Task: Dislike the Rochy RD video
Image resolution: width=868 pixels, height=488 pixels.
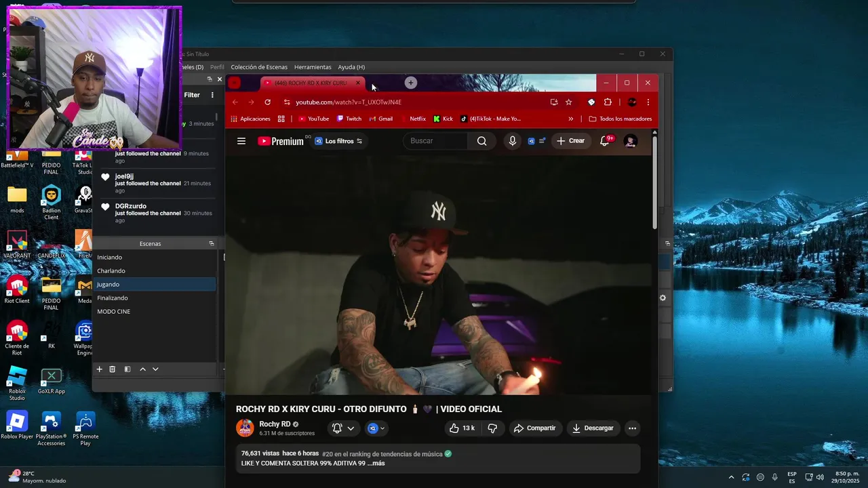Action: pyautogui.click(x=493, y=428)
